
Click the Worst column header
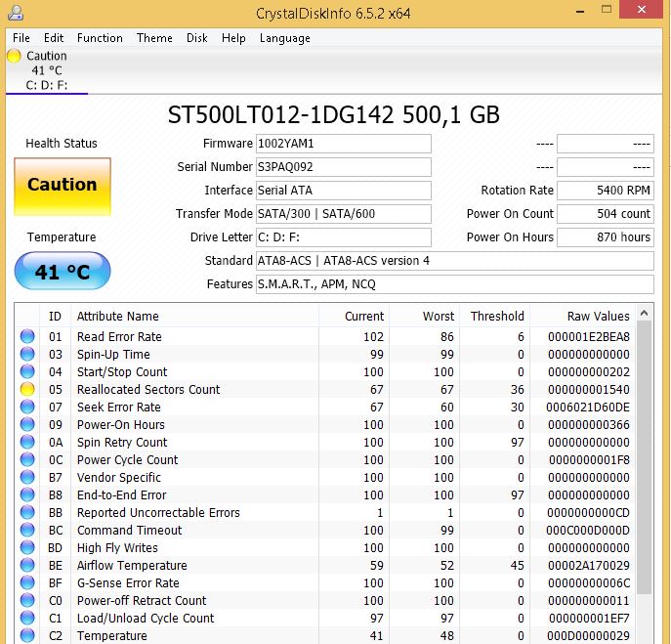[x=424, y=316]
